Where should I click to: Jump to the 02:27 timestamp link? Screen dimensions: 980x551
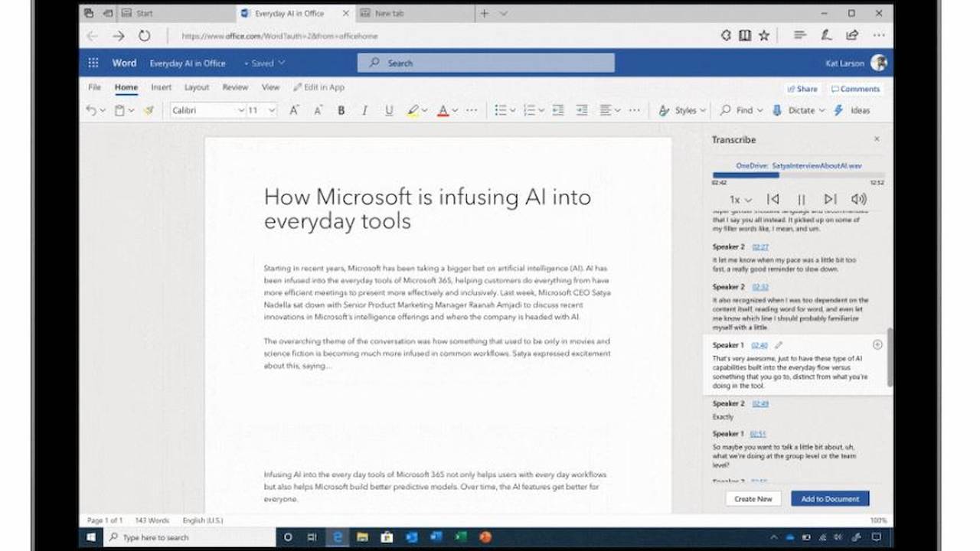click(x=760, y=247)
